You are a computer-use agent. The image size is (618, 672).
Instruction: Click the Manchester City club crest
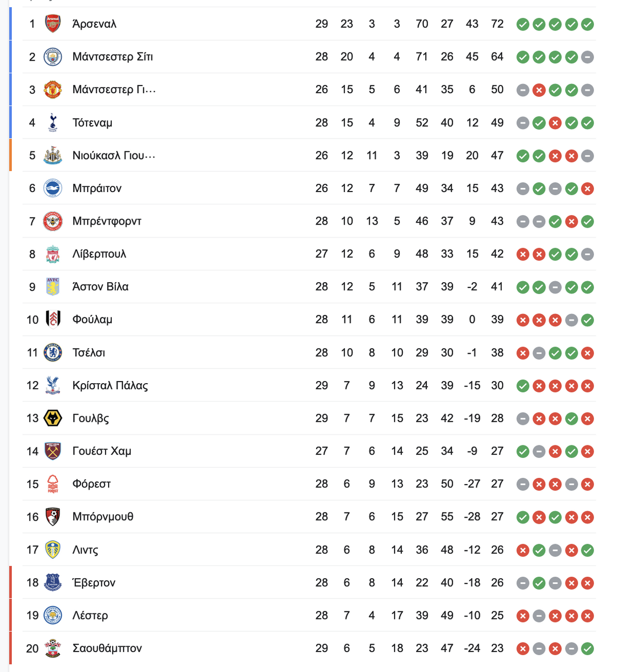(x=53, y=57)
